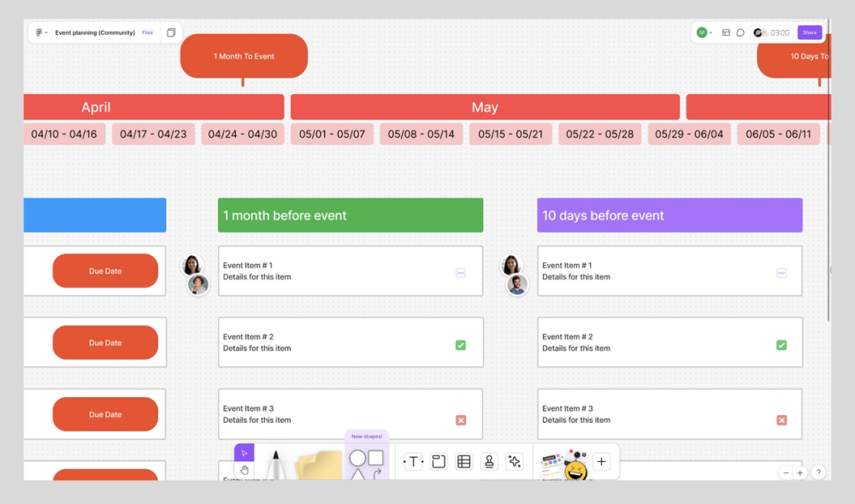Open the emoji reactions picker
The width and height of the screenshot is (855, 504).
coord(575,466)
